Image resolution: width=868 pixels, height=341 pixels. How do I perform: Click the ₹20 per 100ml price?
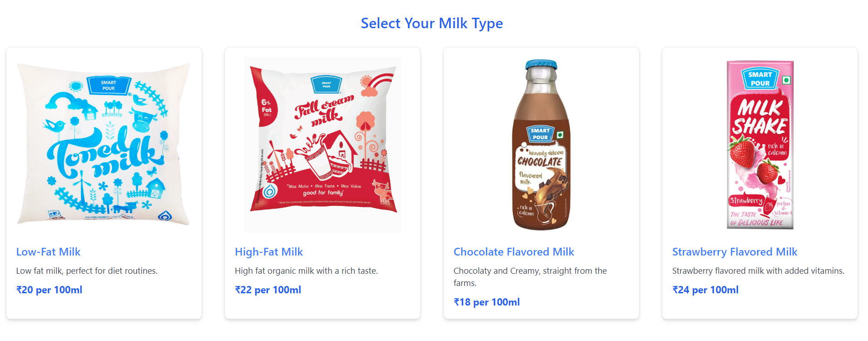coord(49,290)
